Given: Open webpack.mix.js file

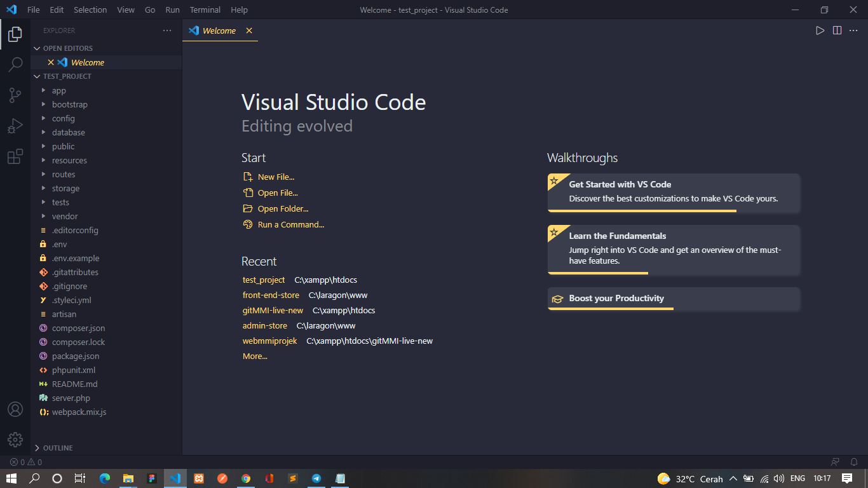Looking at the screenshot, I should (x=106, y=412).
